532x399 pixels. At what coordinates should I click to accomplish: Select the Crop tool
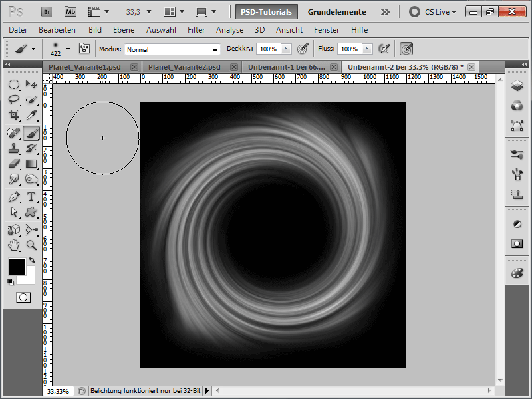[x=13, y=115]
